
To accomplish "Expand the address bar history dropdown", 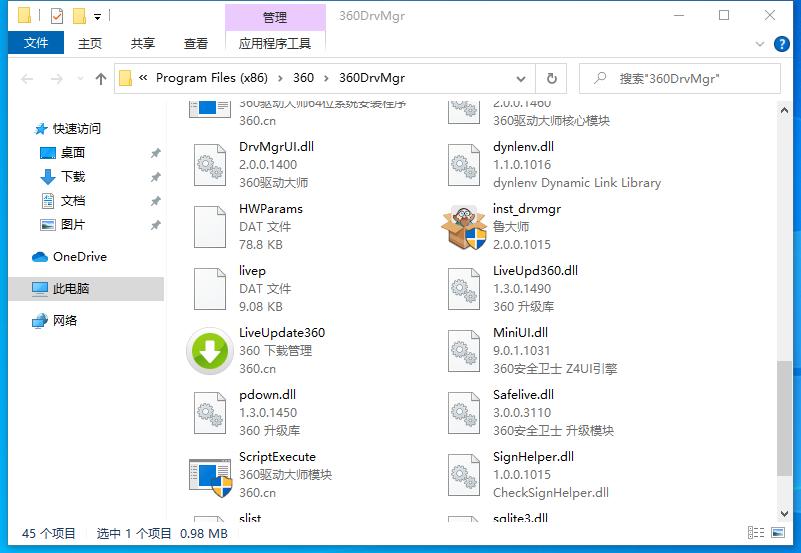I will [x=521, y=79].
